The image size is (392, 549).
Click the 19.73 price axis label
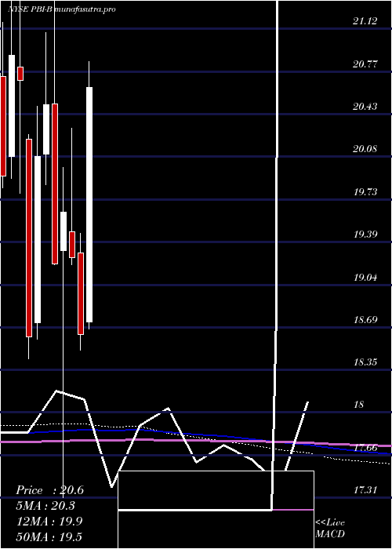(x=365, y=192)
